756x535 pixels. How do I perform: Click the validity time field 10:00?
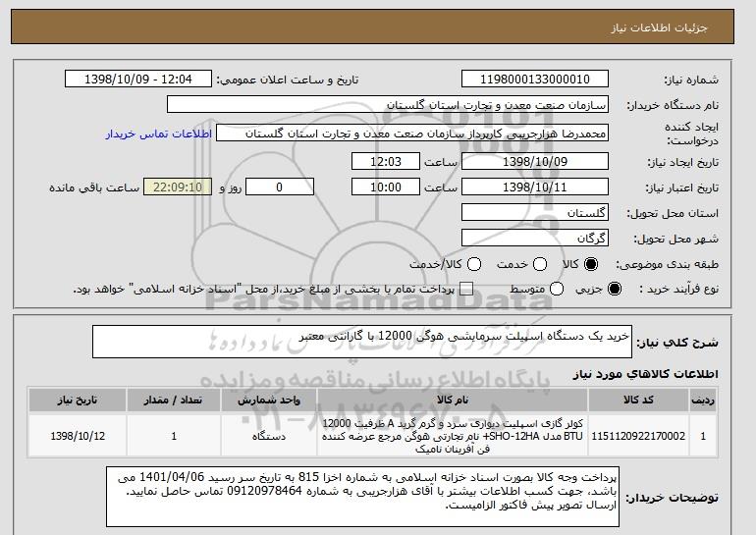point(386,187)
